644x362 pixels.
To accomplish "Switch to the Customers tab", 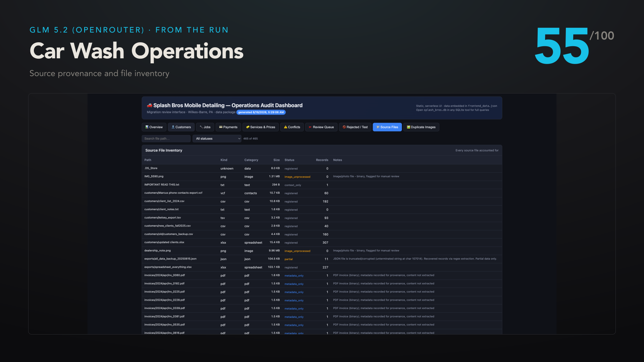I will tap(181, 127).
